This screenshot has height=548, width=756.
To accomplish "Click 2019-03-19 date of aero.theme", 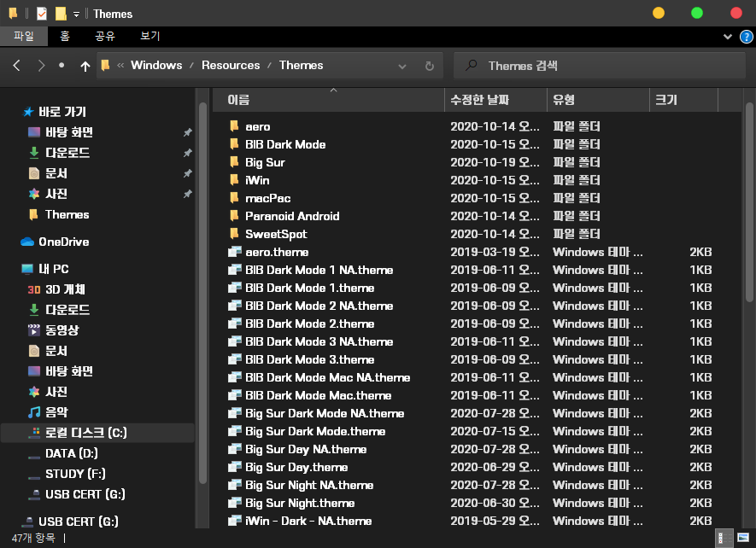I will pyautogui.click(x=495, y=252).
